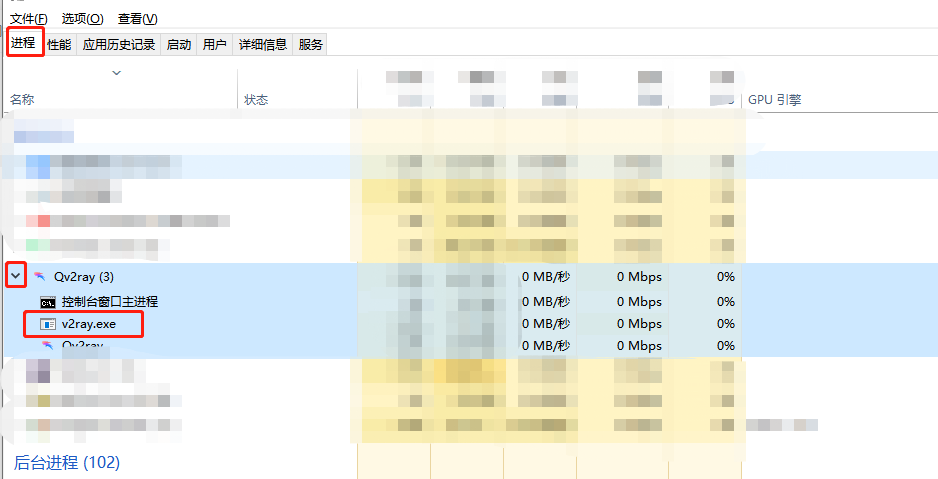Click the child Qv2ray process icon
Viewport: 938px width, 479px height.
coord(48,345)
